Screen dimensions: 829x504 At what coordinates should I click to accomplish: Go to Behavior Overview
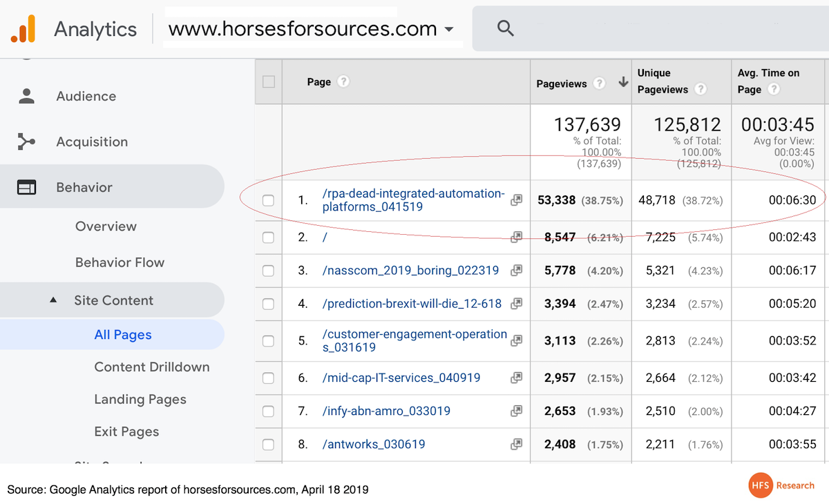pyautogui.click(x=106, y=226)
